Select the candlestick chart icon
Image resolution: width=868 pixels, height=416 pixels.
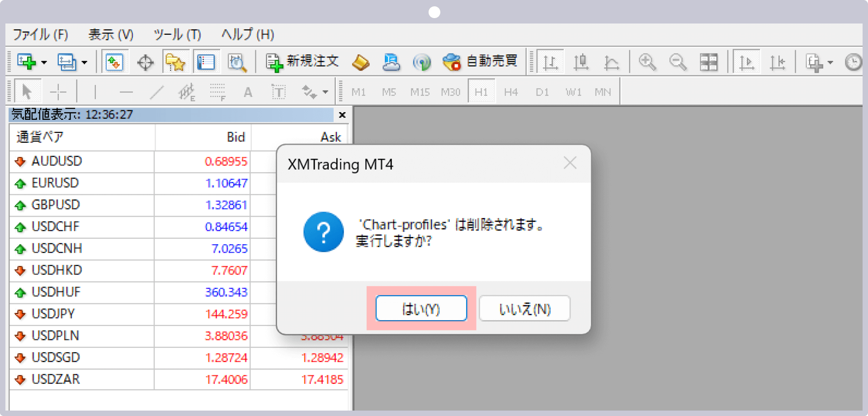[581, 62]
